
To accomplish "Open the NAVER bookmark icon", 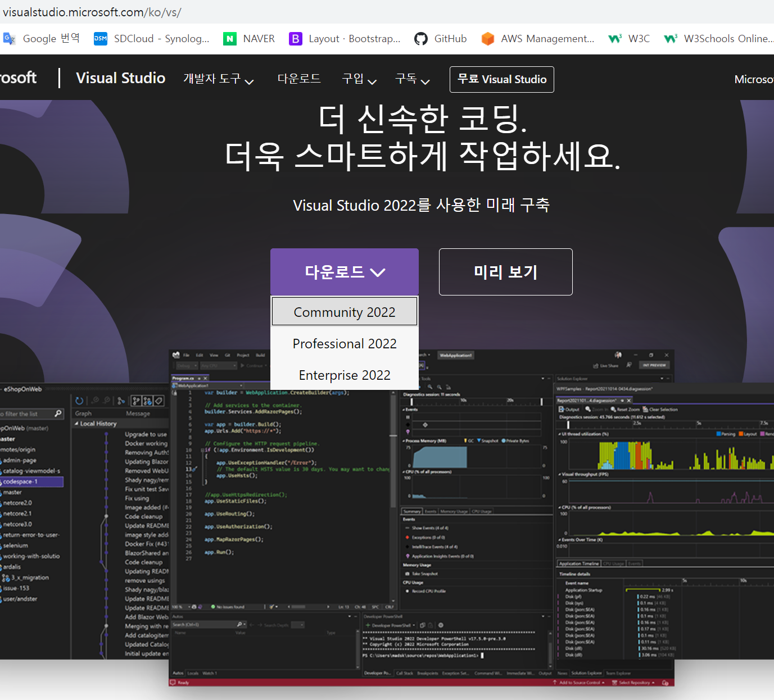I will pyautogui.click(x=230, y=39).
